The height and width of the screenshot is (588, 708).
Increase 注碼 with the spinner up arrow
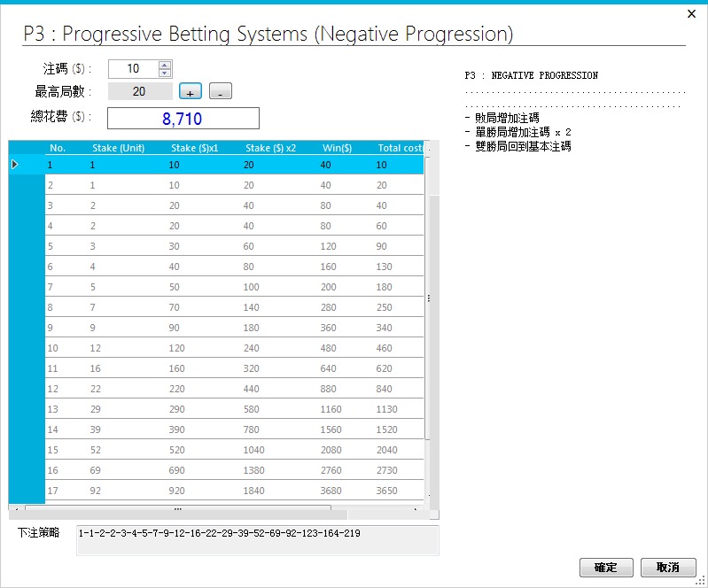pyautogui.click(x=164, y=65)
